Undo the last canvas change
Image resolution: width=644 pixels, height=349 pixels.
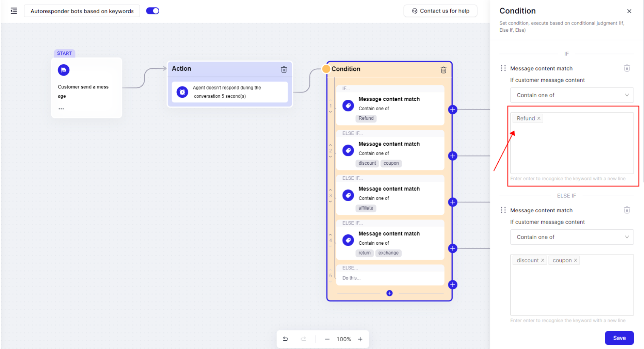click(x=286, y=339)
